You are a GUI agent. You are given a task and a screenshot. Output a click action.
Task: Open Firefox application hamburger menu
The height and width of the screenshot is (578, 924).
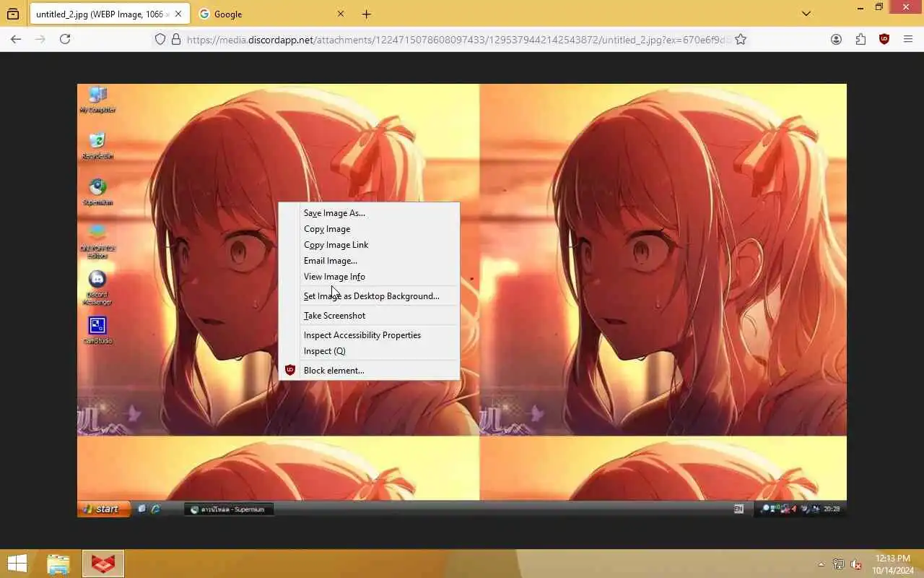click(x=908, y=40)
